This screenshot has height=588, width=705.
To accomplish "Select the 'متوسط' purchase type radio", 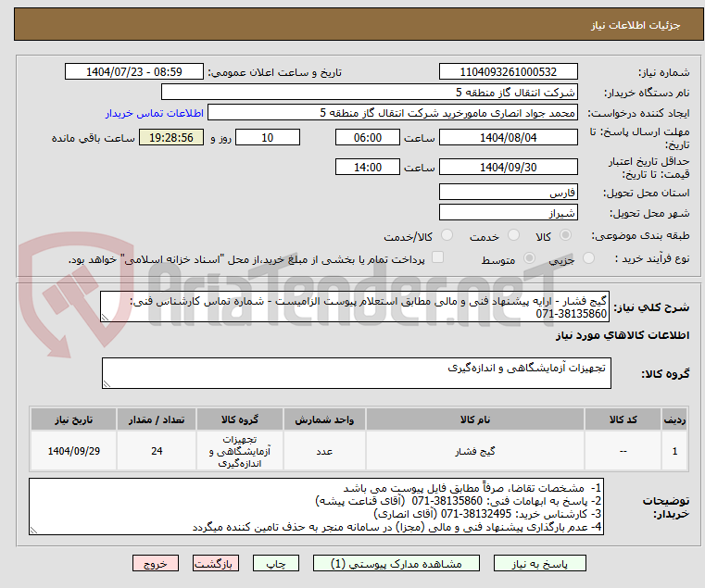I will (x=529, y=258).
